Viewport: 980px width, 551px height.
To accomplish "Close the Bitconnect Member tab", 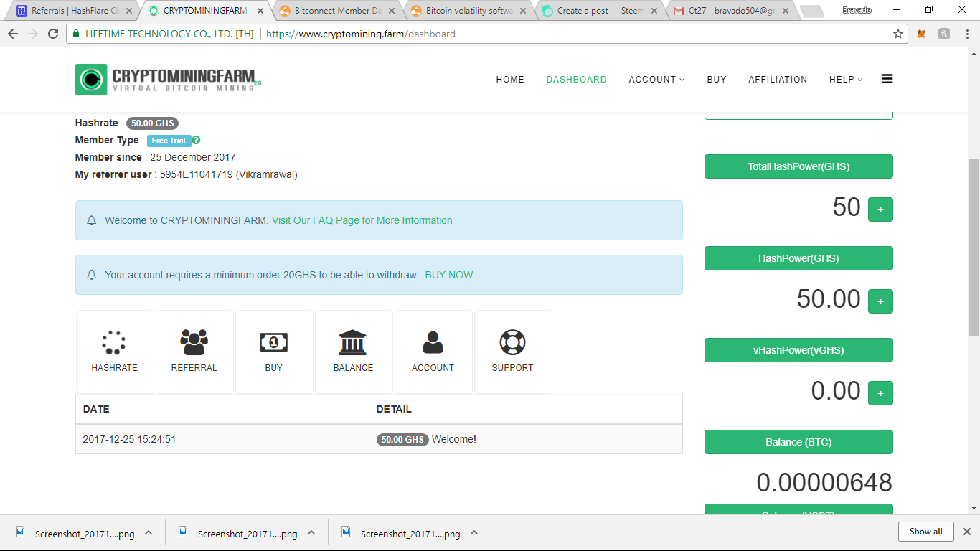I will [x=391, y=11].
